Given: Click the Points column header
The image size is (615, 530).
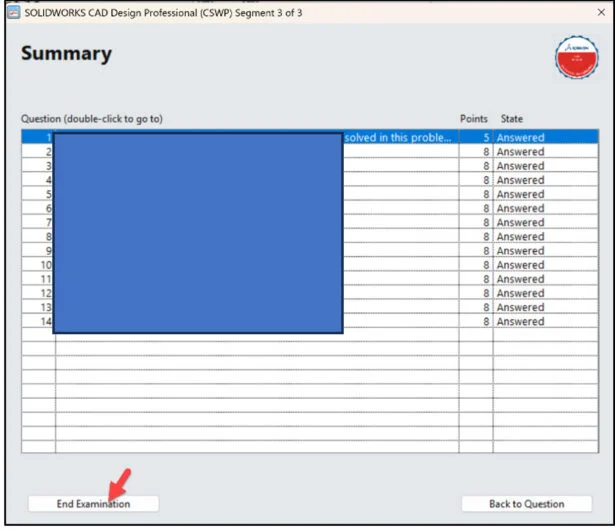Looking at the screenshot, I should [x=473, y=119].
